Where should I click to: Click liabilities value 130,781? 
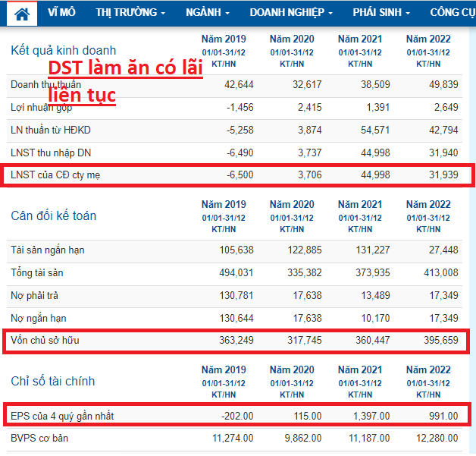236,295
